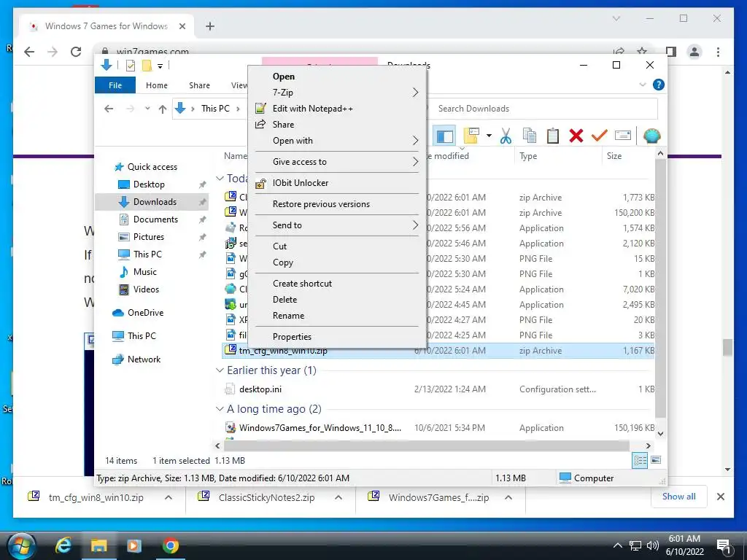Click the Cut scissors toolbar icon
The height and width of the screenshot is (560, 747).
pos(506,136)
